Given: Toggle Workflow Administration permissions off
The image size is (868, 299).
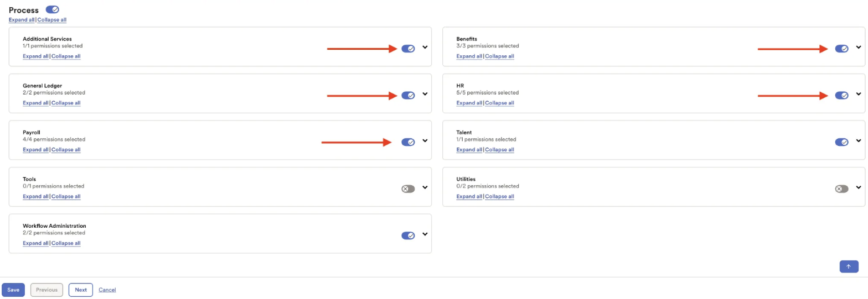Looking at the screenshot, I should tap(408, 235).
